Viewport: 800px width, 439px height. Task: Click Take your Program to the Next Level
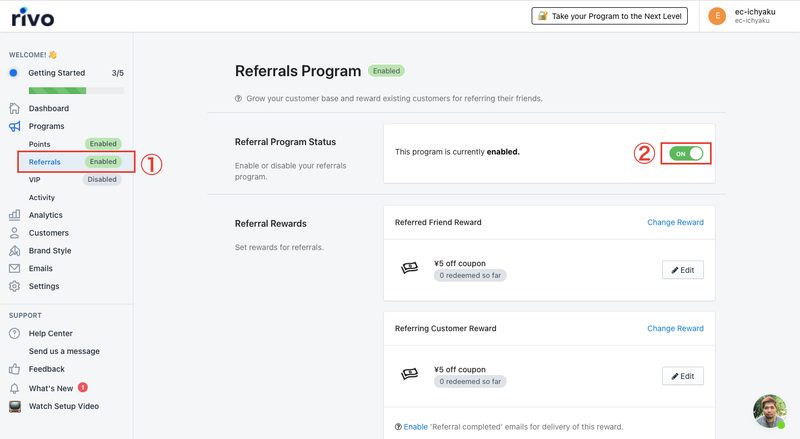(x=609, y=16)
